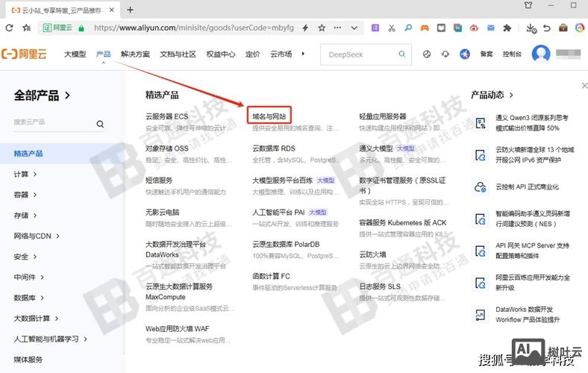Expand the 大数据计算 sidebar category
Image resolution: width=588 pixels, height=373 pixels.
[x=36, y=319]
